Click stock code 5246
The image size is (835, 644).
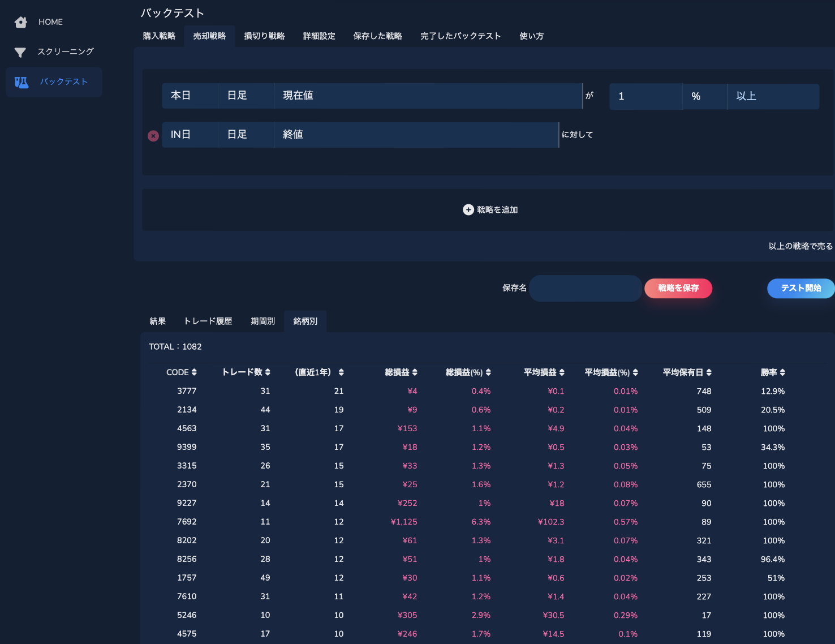pos(187,615)
